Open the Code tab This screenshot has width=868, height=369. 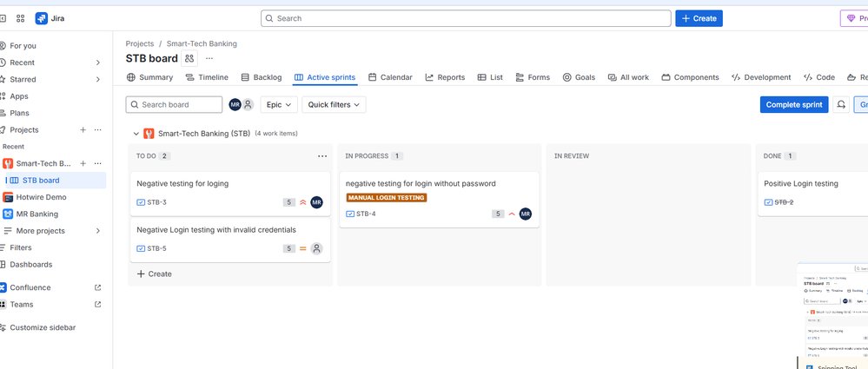819,77
